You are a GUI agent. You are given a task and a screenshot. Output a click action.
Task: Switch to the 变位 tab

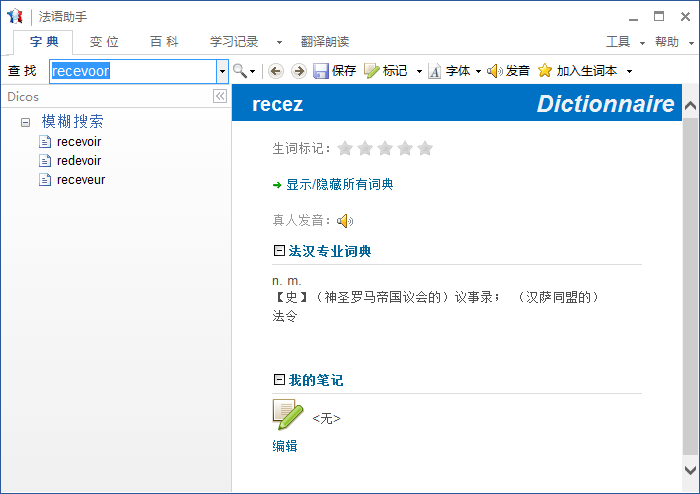pyautogui.click(x=104, y=42)
